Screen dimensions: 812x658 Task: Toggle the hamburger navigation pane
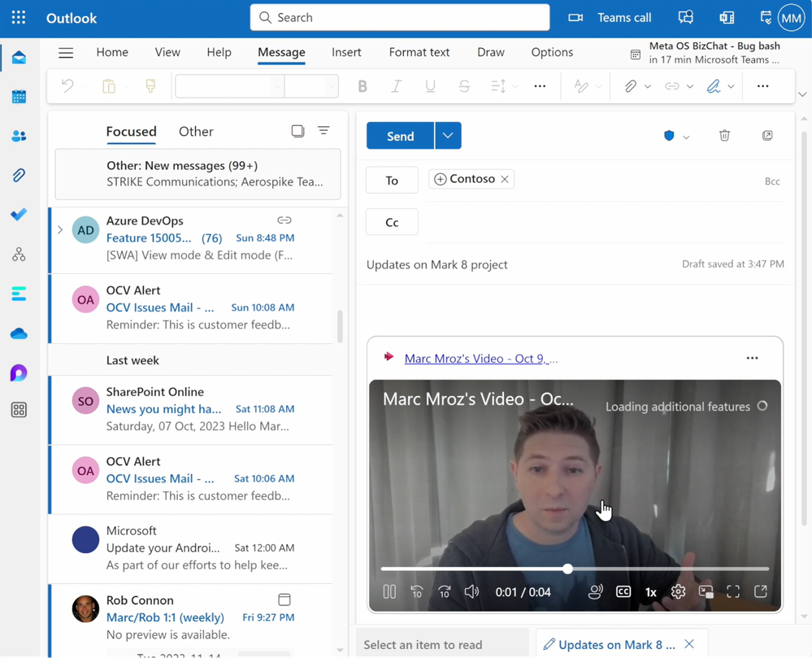66,52
